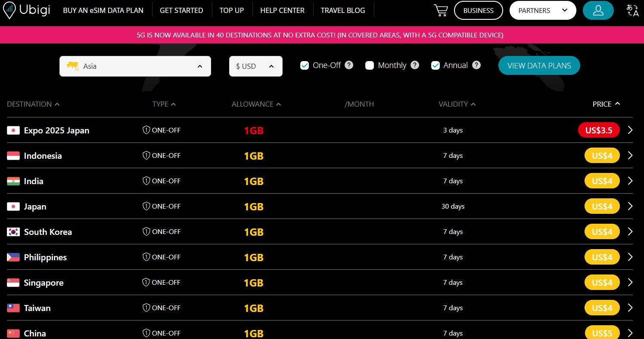This screenshot has height=339, width=644.
Task: Click the Singapore row arrow
Action: point(630,282)
